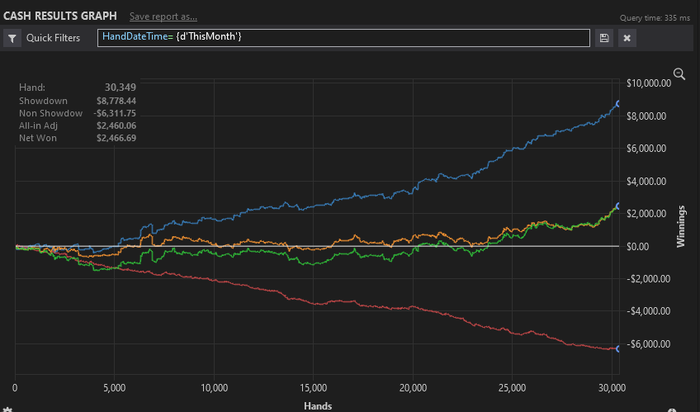Image resolution: width=700 pixels, height=412 pixels.
Task: Click the Showdown legend label
Action: [x=43, y=101]
